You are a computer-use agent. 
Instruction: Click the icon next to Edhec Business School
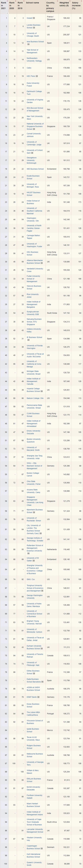(34, 673)
